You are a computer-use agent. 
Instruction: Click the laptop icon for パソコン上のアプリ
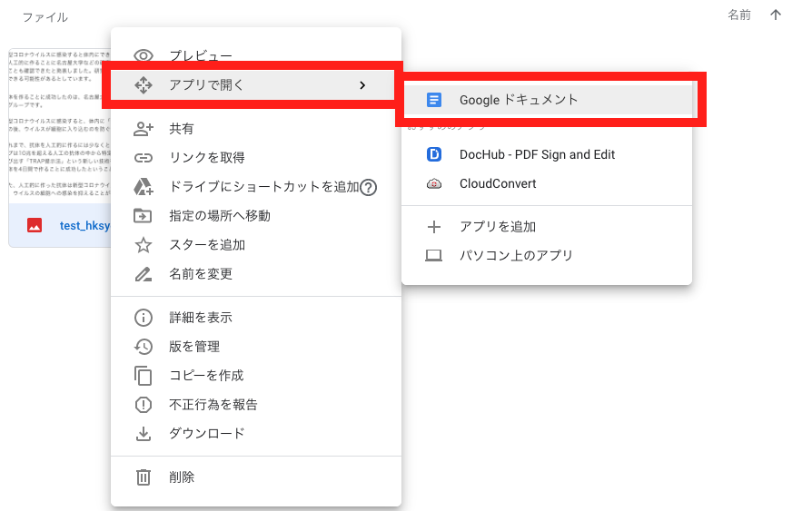point(434,256)
